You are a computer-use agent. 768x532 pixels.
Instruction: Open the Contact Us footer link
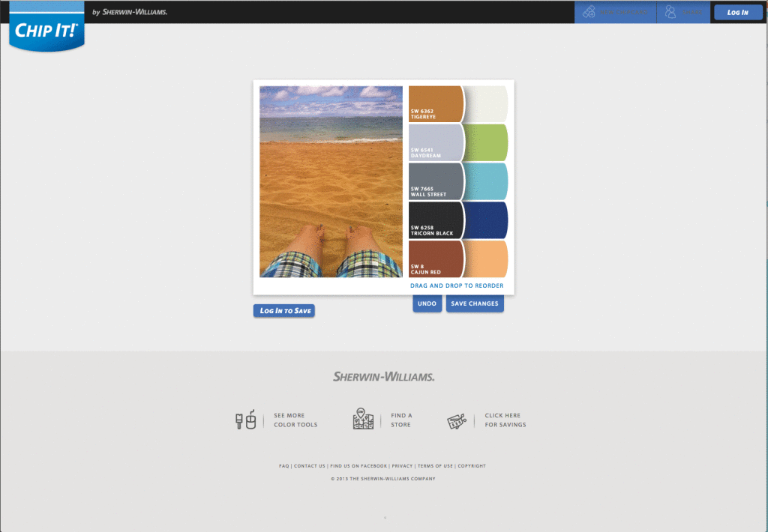tap(309, 466)
